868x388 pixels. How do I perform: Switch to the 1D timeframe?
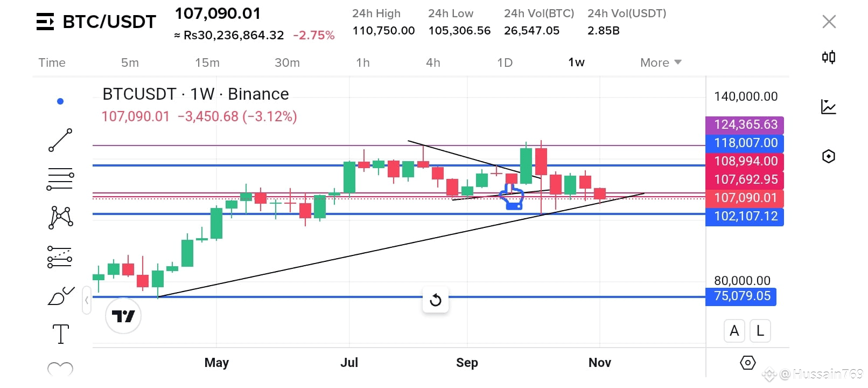(505, 63)
